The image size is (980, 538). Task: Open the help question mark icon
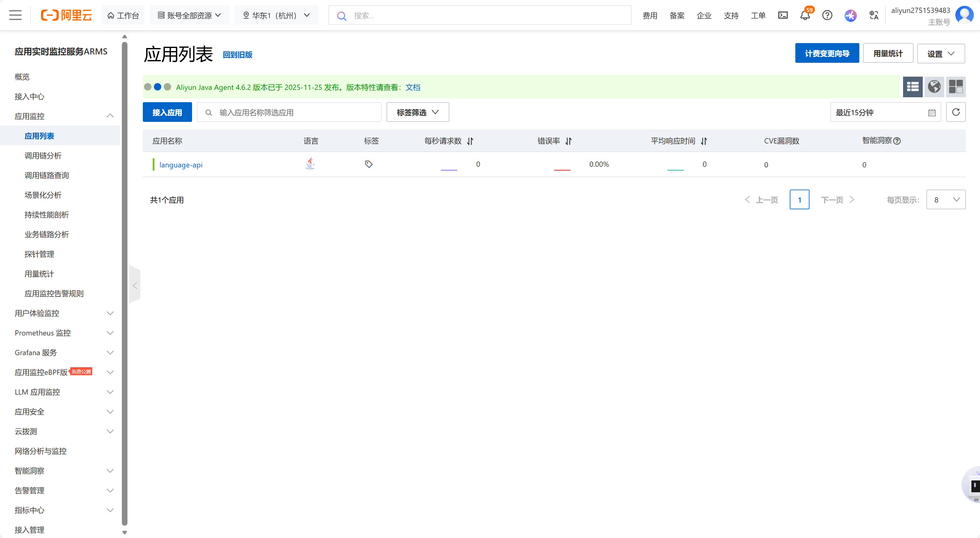(827, 16)
